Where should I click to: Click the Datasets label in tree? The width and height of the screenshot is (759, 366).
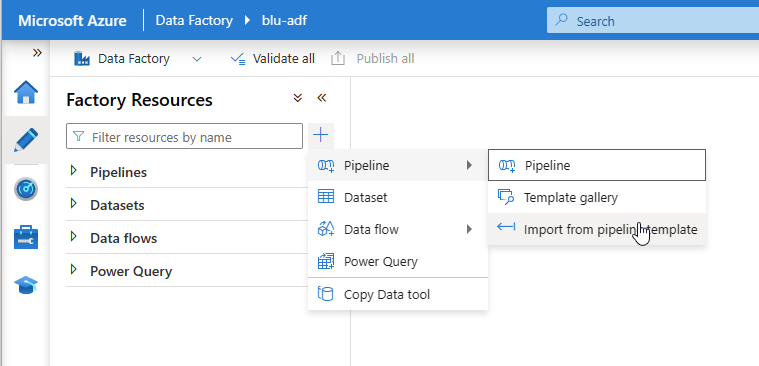117,205
